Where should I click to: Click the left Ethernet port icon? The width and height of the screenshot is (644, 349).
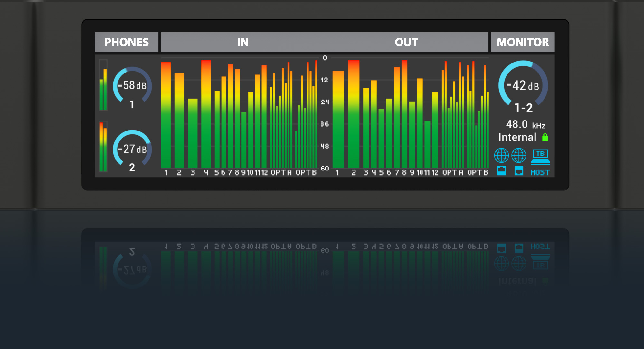coord(501,170)
